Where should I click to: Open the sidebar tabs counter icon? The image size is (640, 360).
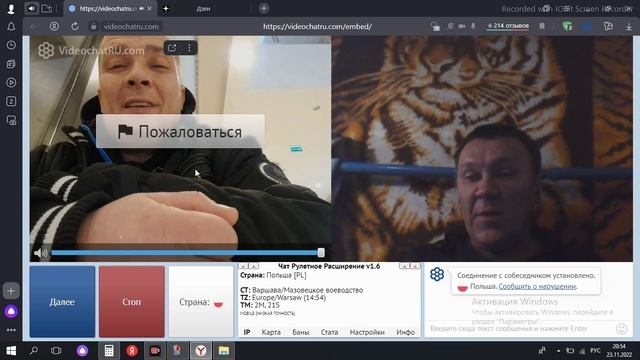tap(11, 101)
